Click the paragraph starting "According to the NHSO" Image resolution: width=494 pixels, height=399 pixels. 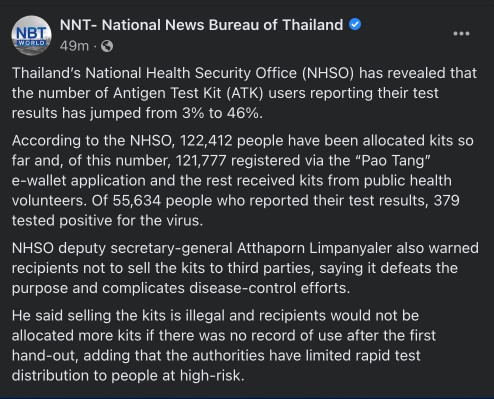coord(243,180)
